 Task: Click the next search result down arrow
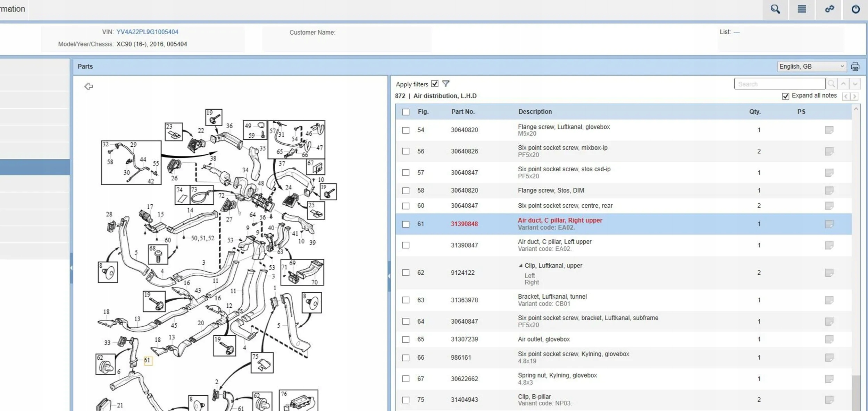pos(855,84)
